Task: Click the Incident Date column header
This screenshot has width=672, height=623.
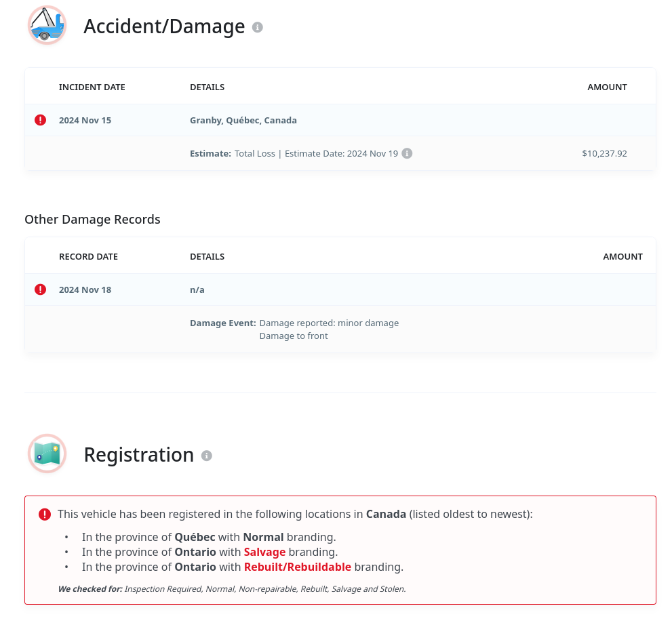Action: point(92,87)
